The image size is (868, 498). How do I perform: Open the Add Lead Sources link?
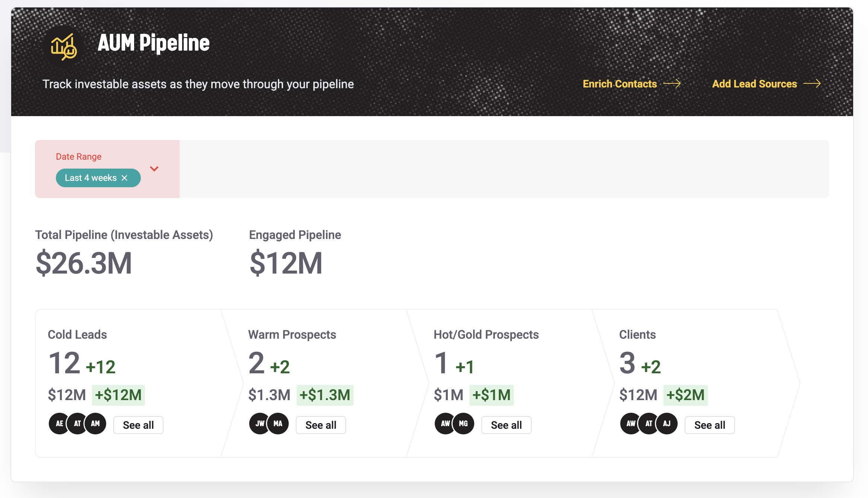point(754,84)
